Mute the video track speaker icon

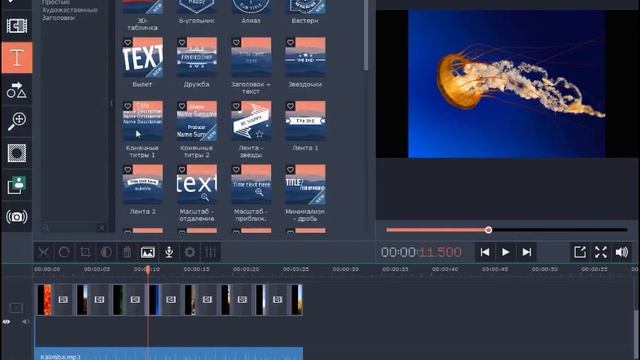(25, 322)
